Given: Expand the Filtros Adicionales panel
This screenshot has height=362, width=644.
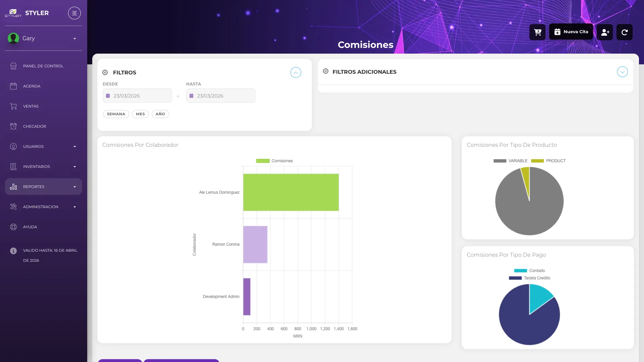Looking at the screenshot, I should coord(623,72).
